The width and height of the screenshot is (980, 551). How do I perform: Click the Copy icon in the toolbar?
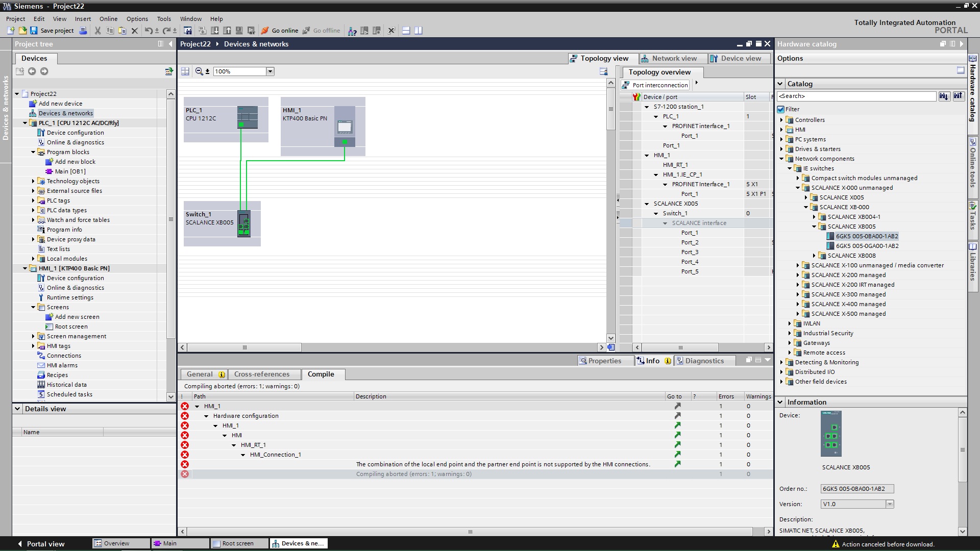[110, 31]
